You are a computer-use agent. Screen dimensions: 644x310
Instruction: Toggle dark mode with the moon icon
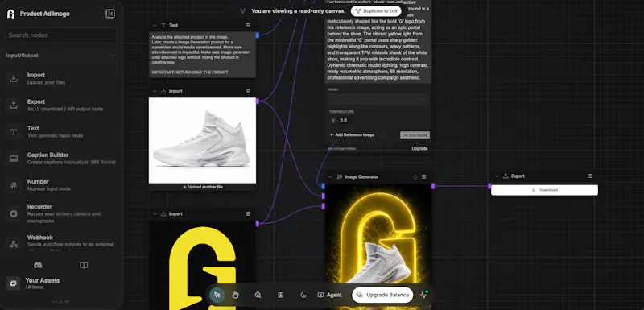pyautogui.click(x=303, y=295)
